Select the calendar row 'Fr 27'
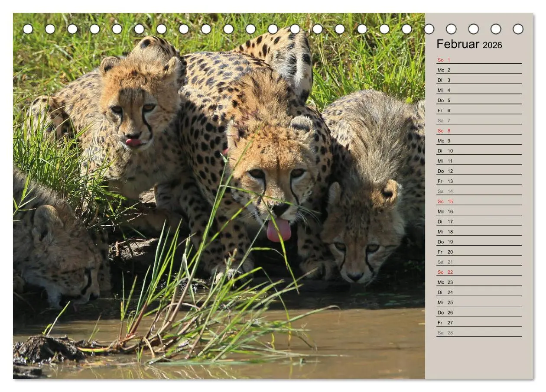The height and width of the screenshot is (392, 546). tap(479, 323)
